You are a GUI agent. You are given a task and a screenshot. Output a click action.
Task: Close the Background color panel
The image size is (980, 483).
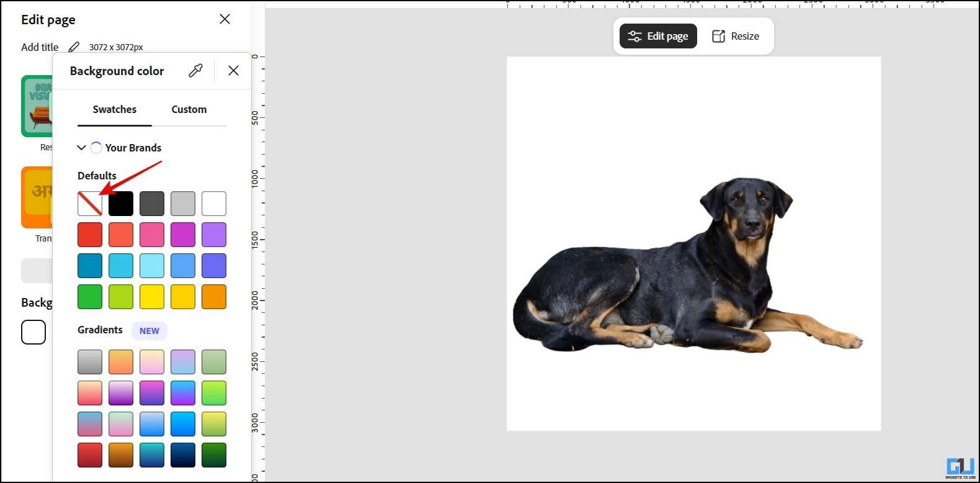233,71
